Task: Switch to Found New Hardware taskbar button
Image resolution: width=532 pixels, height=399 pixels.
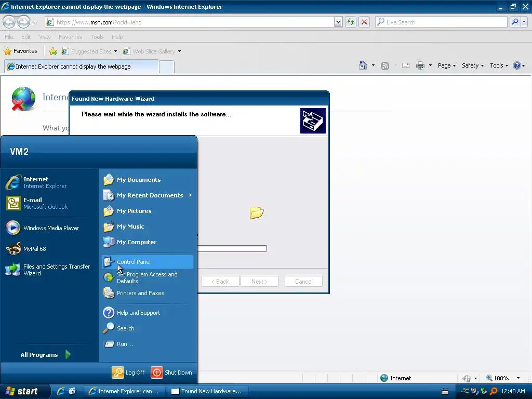Action: click(207, 391)
